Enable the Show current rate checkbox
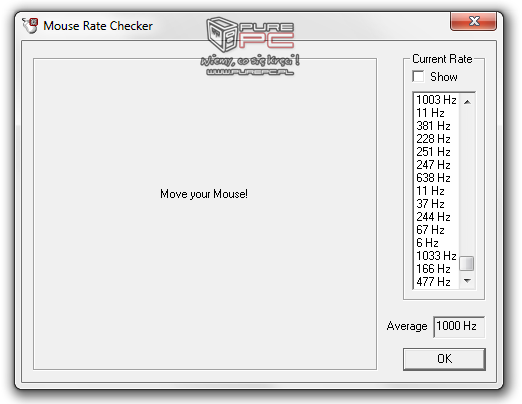Image resolution: width=522 pixels, height=404 pixels. coord(418,76)
